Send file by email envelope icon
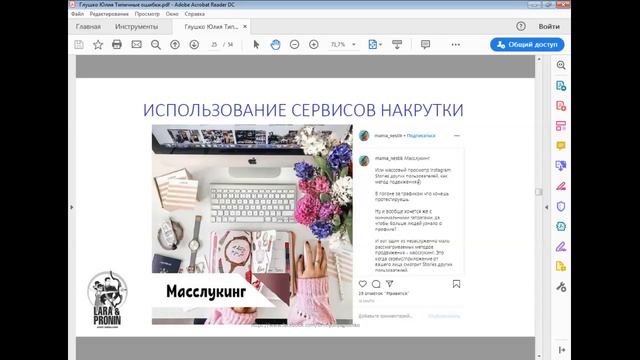 [136, 44]
